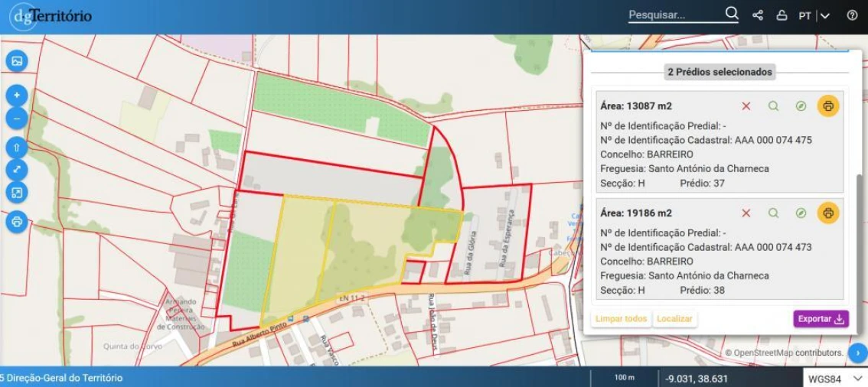868x387 pixels.
Task: Reset map orientation with north arrow
Action: click(17, 148)
